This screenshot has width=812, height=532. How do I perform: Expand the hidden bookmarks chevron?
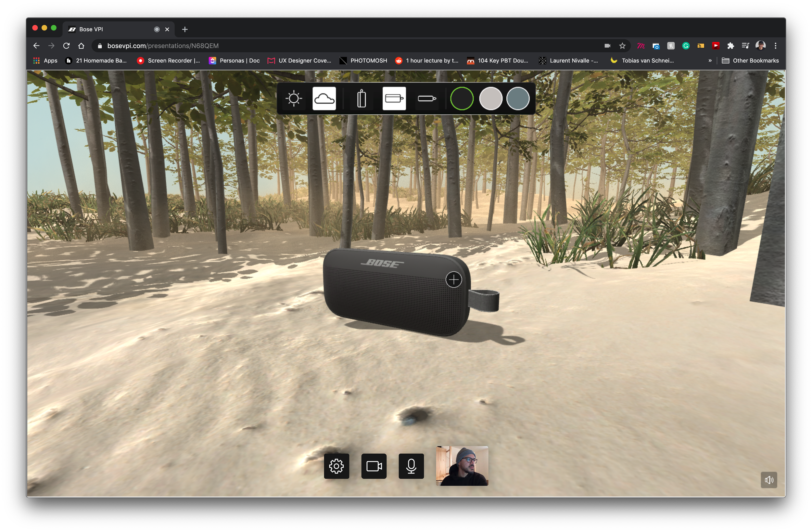(x=710, y=60)
